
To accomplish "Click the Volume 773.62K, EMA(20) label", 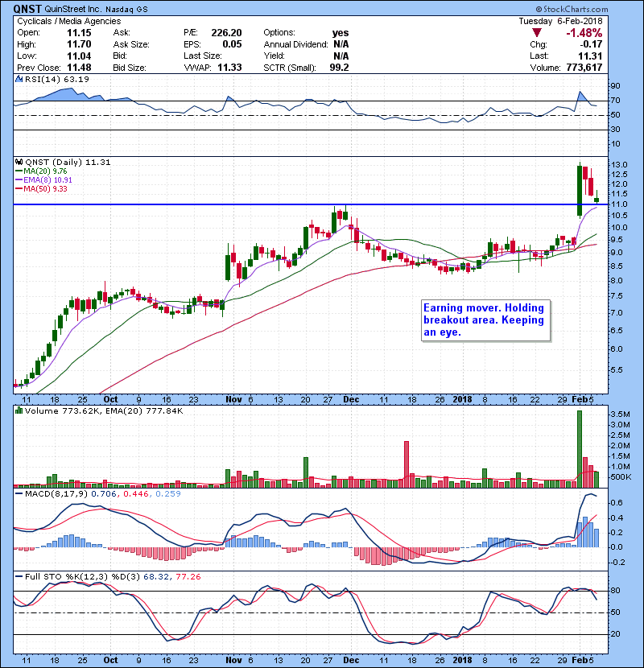I will point(104,411).
